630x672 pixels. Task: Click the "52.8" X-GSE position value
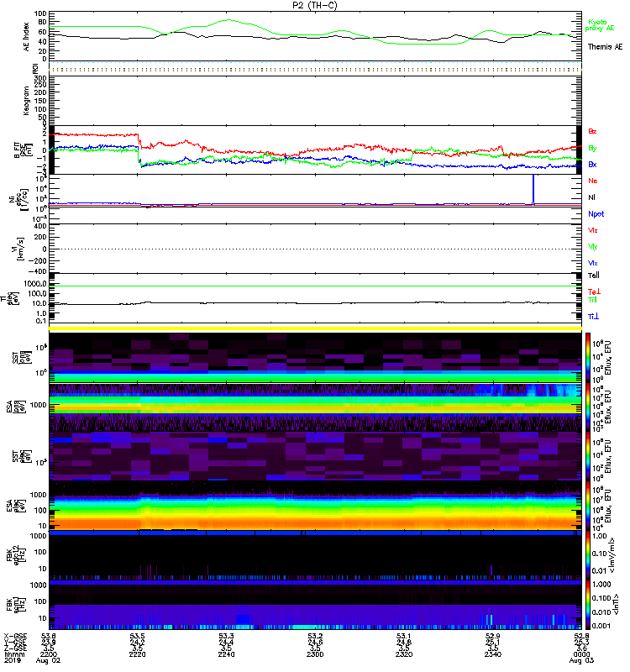click(x=581, y=636)
